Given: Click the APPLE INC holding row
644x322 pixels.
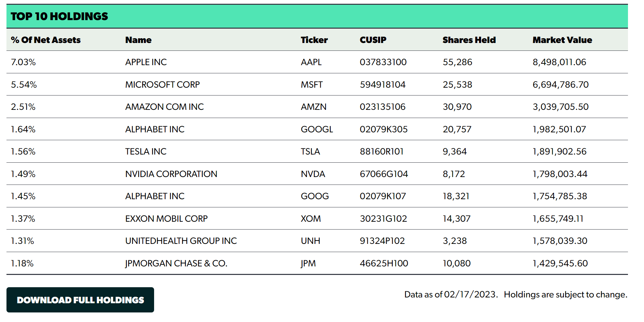Looking at the screenshot, I should 146,62.
